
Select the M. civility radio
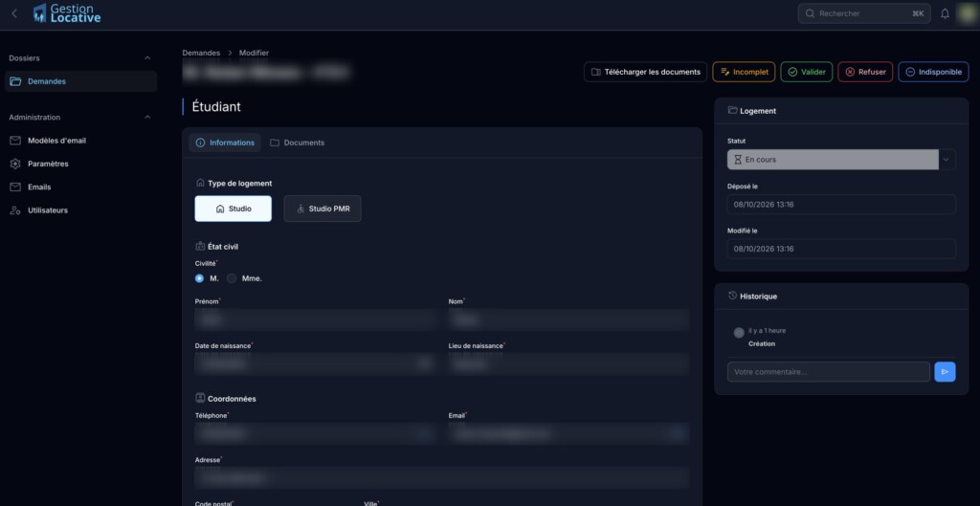199,278
